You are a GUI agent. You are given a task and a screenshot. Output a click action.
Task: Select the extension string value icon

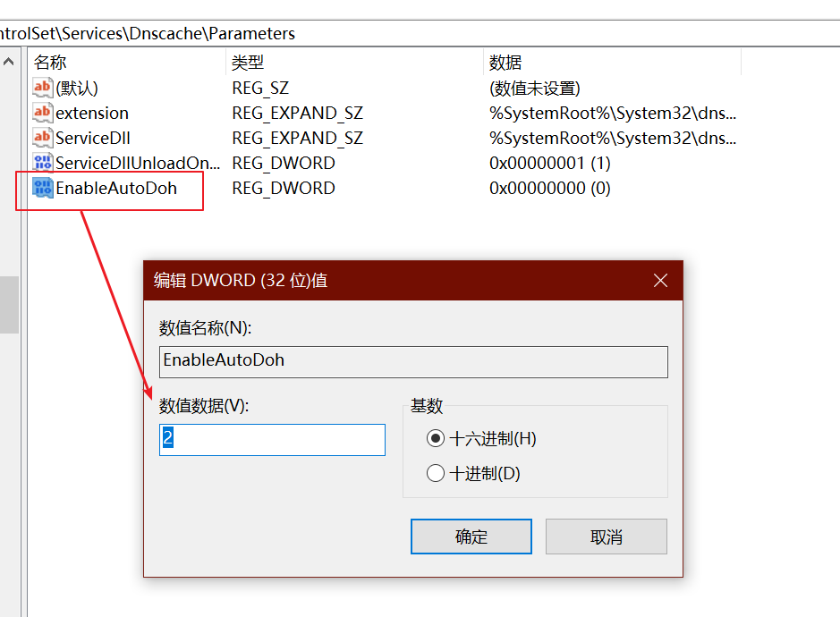(41, 113)
